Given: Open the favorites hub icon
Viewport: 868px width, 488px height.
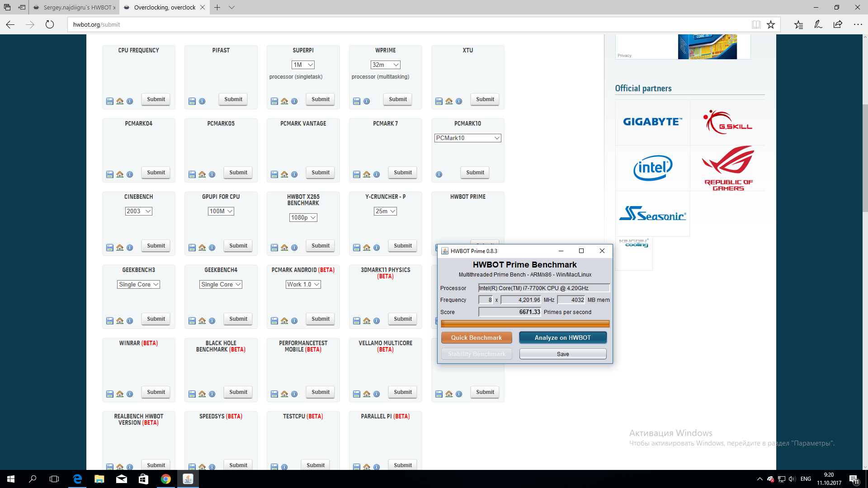Looking at the screenshot, I should coord(798,24).
